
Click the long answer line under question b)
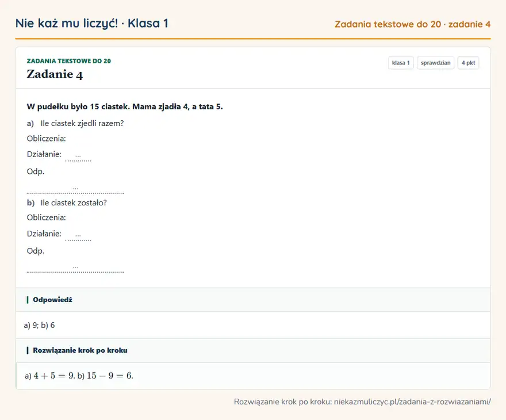[x=75, y=269]
